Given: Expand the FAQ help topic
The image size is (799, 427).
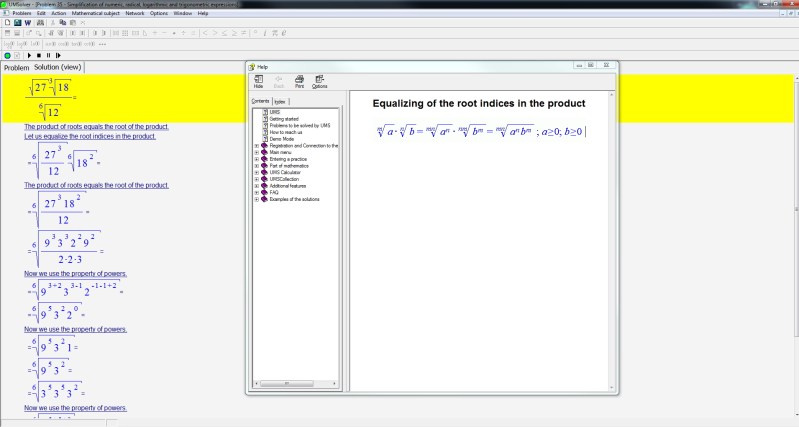Looking at the screenshot, I should [257, 193].
